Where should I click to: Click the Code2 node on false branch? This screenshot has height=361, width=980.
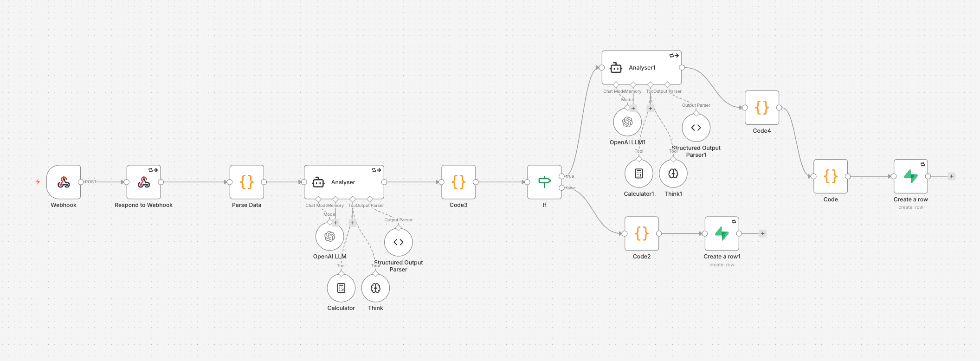(642, 233)
